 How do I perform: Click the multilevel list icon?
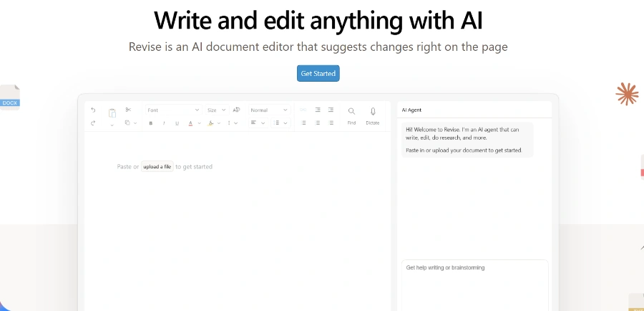(x=331, y=123)
